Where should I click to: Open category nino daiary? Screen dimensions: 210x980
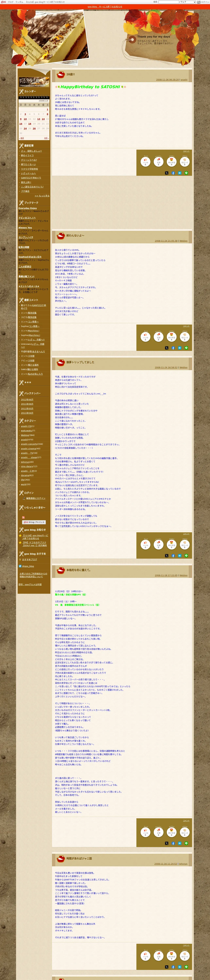click(27, 466)
